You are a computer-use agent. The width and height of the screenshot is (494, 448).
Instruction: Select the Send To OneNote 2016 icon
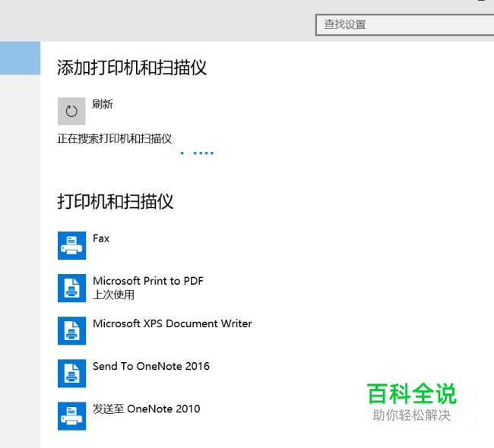point(72,374)
